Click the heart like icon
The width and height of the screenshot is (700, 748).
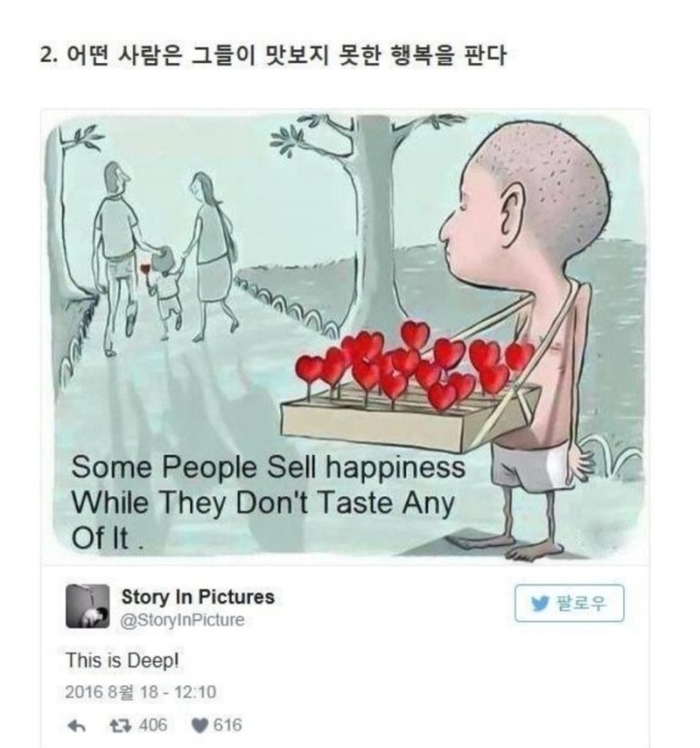click(x=199, y=725)
